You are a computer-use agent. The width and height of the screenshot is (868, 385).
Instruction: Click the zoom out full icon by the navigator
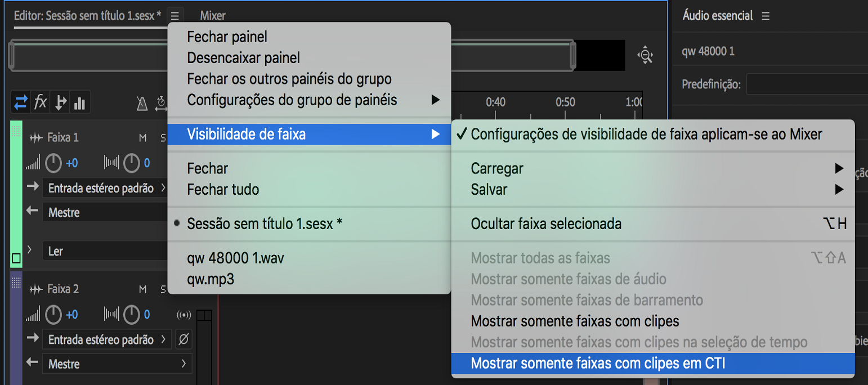pyautogui.click(x=645, y=55)
